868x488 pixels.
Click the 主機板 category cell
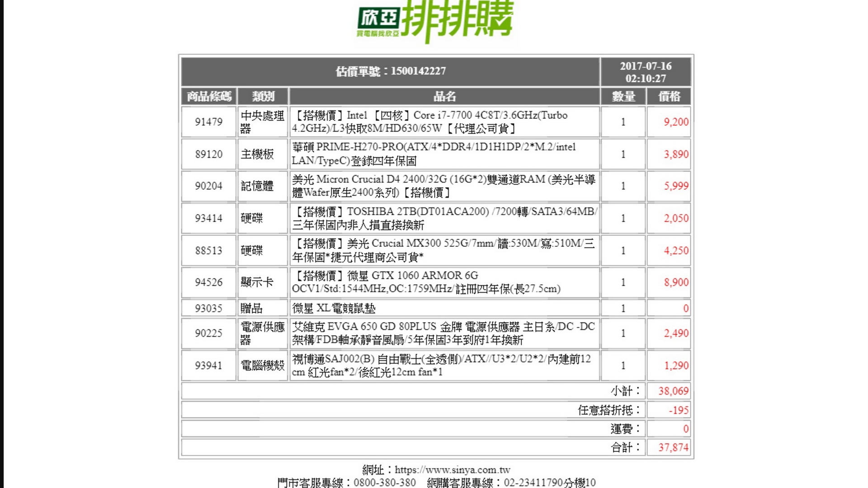pyautogui.click(x=263, y=155)
